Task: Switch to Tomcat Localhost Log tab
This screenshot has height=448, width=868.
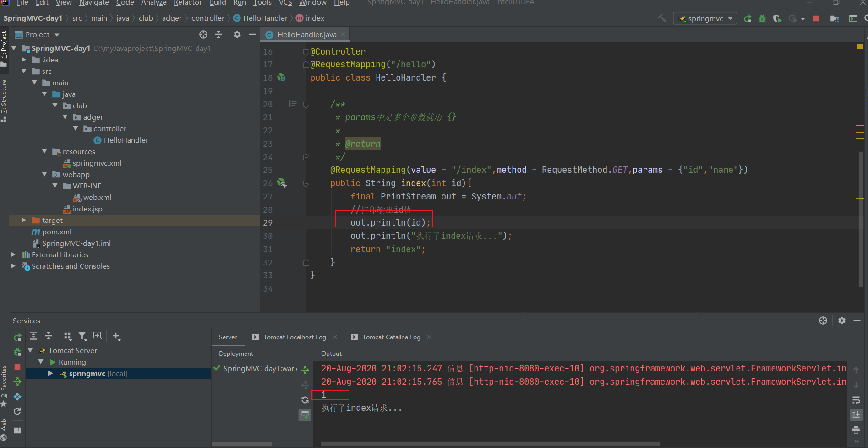Action: (295, 337)
